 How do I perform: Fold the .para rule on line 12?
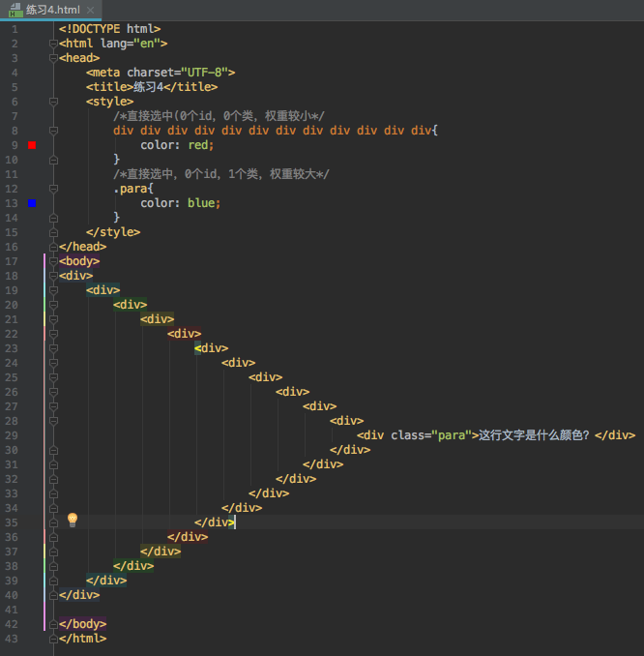(53, 189)
